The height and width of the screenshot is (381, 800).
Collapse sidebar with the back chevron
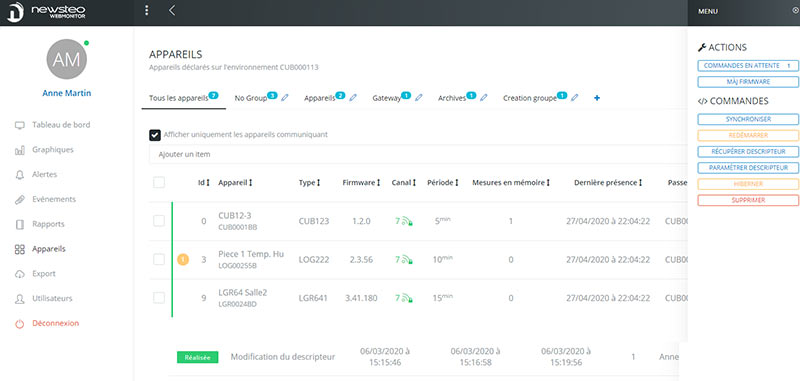click(x=171, y=11)
